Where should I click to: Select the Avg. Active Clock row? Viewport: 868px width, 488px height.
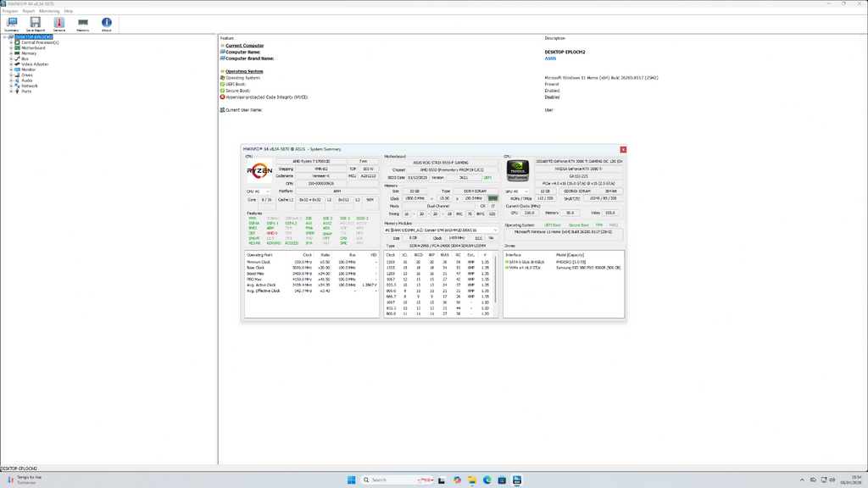click(x=312, y=285)
